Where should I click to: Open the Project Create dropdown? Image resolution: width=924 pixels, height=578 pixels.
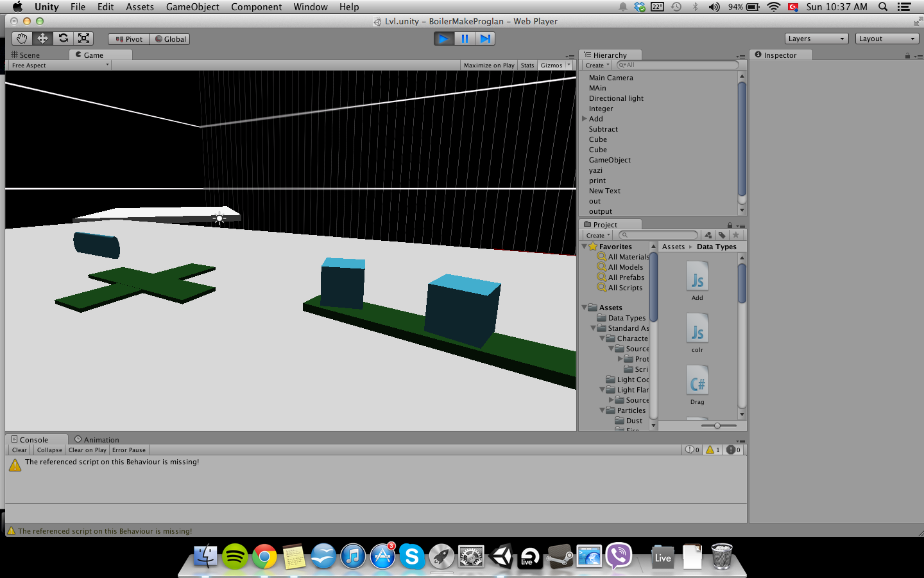tap(597, 236)
